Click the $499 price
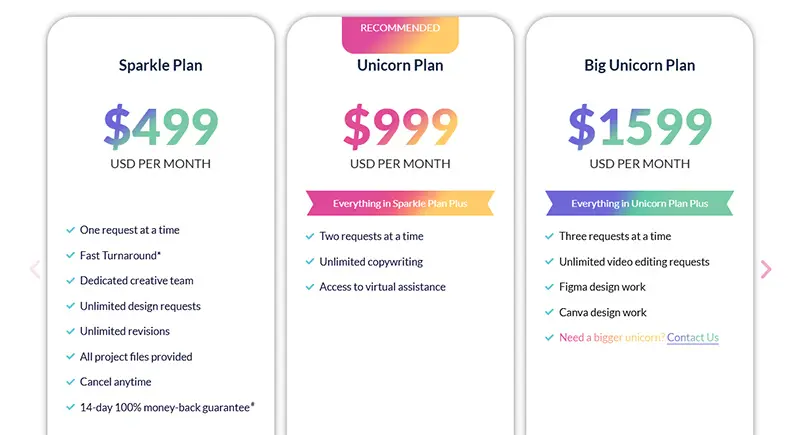 161,126
